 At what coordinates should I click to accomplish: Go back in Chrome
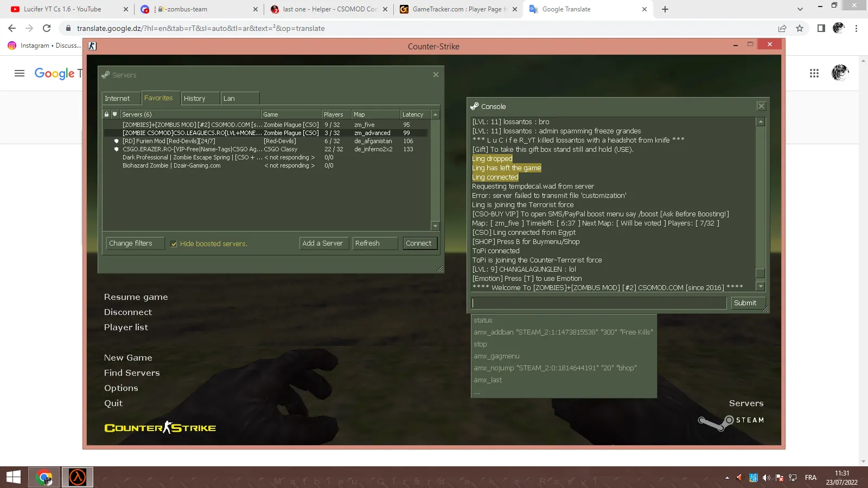click(12, 28)
